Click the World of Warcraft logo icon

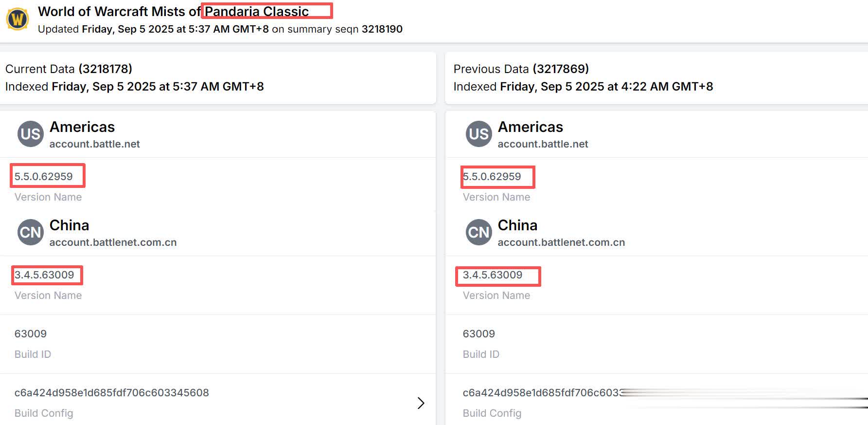pos(18,19)
